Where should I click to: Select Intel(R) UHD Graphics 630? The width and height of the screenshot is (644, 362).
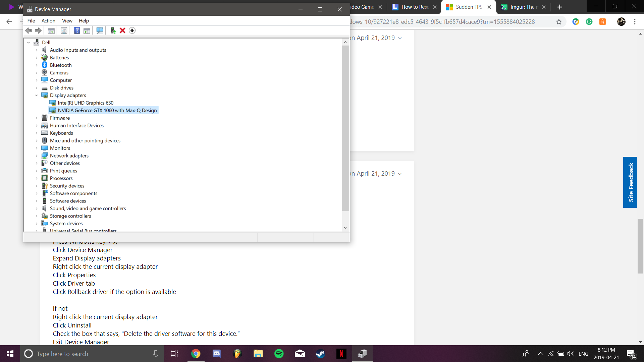86,103
